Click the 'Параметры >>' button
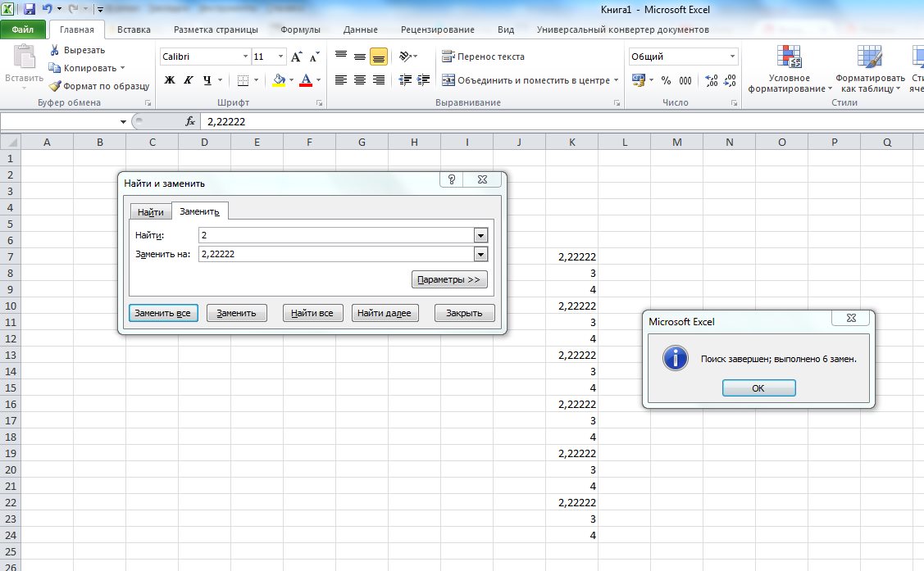This screenshot has width=924, height=571. 449,280
